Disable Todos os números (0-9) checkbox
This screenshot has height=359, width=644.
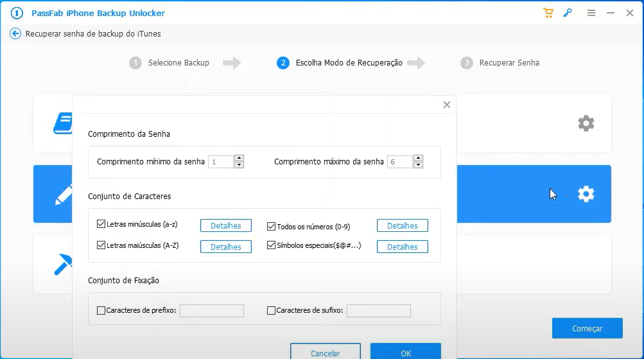pos(272,226)
